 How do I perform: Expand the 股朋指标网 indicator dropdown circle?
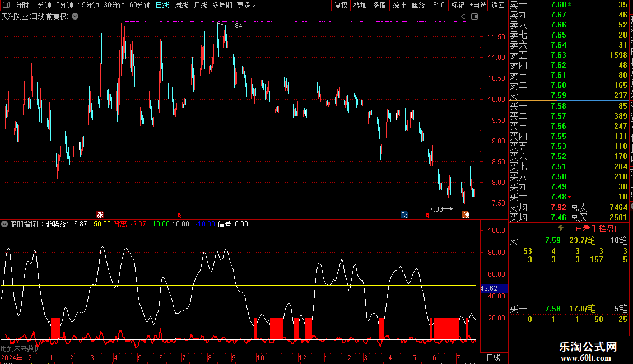[4, 224]
